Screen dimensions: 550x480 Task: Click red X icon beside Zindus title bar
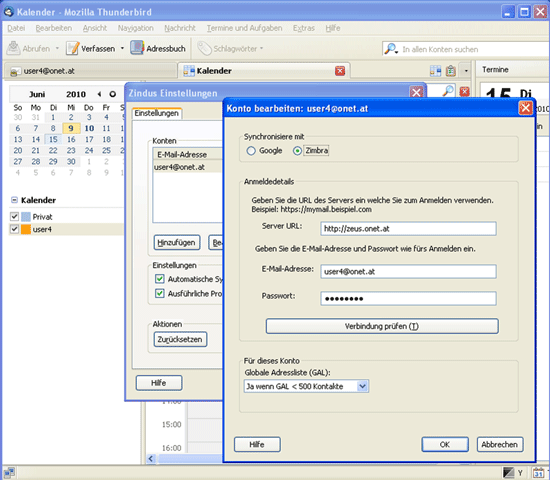pyautogui.click(x=464, y=92)
